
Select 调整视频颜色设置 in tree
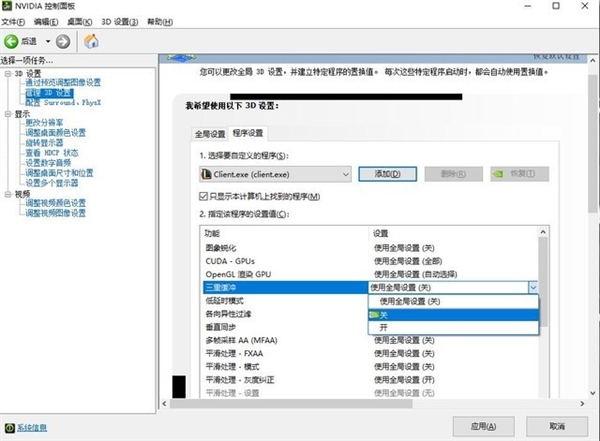pos(55,203)
